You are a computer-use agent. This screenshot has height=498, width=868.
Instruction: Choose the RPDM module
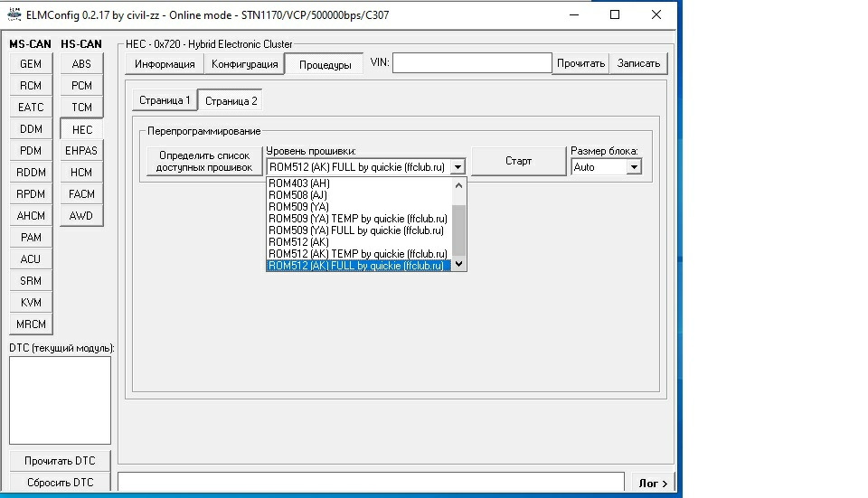(x=31, y=193)
